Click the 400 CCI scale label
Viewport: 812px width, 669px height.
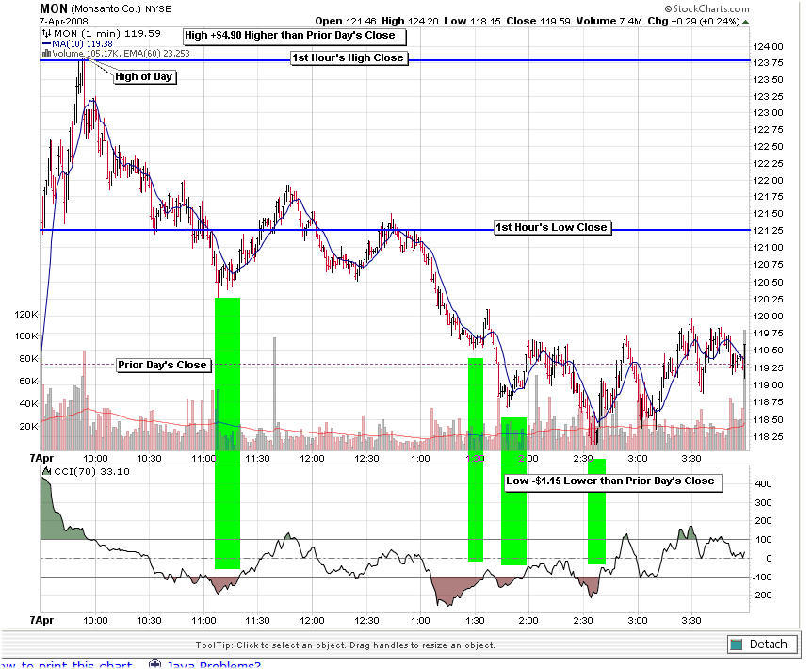pyautogui.click(x=764, y=484)
